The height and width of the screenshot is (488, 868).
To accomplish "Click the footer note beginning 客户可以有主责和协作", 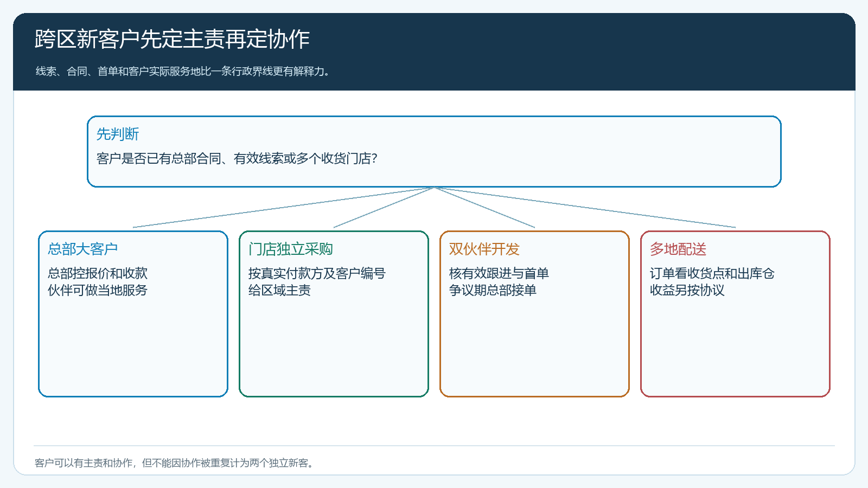I will point(174,463).
